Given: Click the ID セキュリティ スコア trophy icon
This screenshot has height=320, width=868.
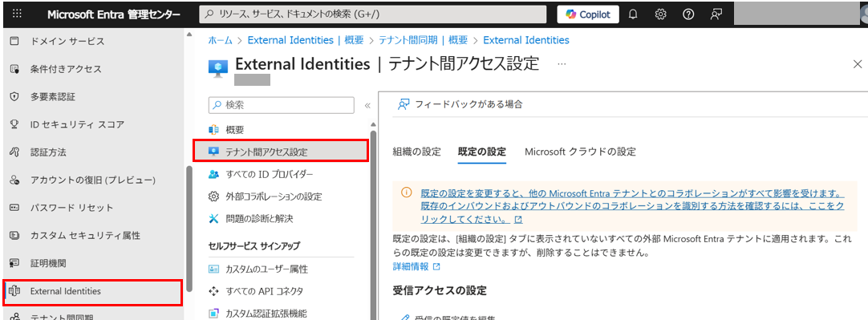Looking at the screenshot, I should click(x=15, y=124).
